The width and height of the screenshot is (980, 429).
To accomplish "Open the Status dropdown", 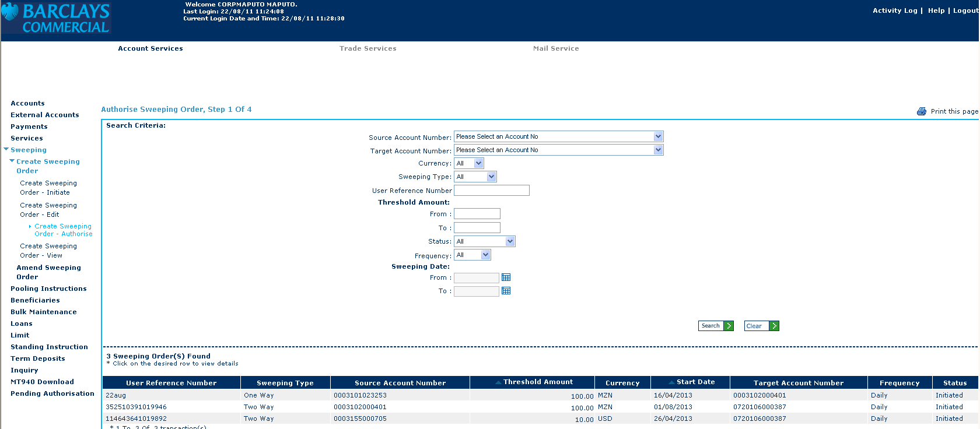I will (x=485, y=241).
